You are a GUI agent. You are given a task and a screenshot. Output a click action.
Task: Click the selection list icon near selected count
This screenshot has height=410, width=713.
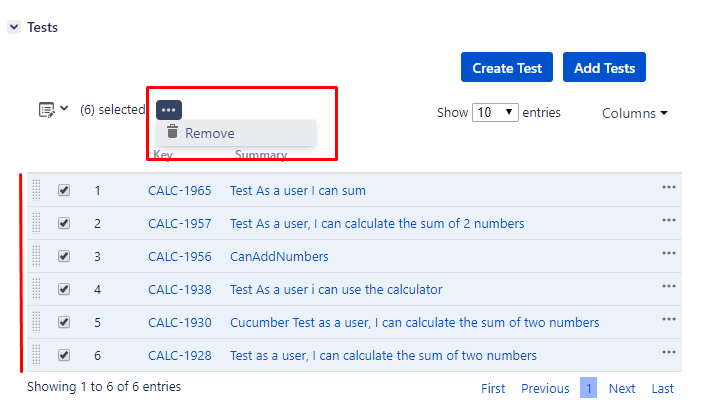pyautogui.click(x=47, y=110)
